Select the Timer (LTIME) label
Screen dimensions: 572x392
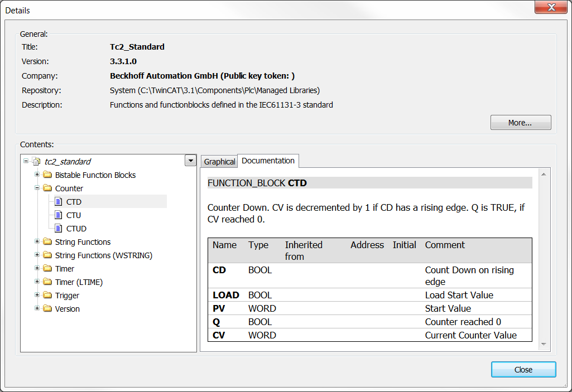(79, 282)
